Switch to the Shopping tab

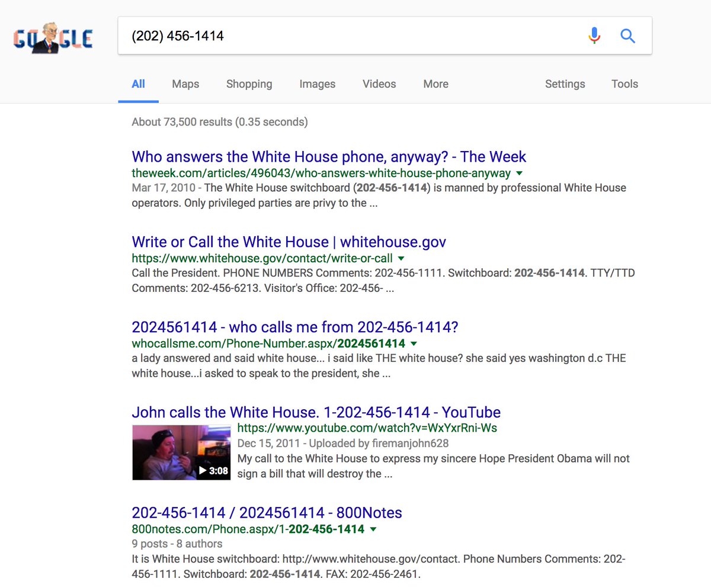pyautogui.click(x=249, y=84)
